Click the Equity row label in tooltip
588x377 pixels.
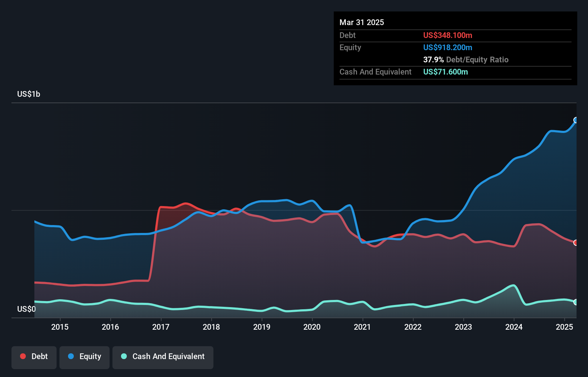[x=350, y=47]
